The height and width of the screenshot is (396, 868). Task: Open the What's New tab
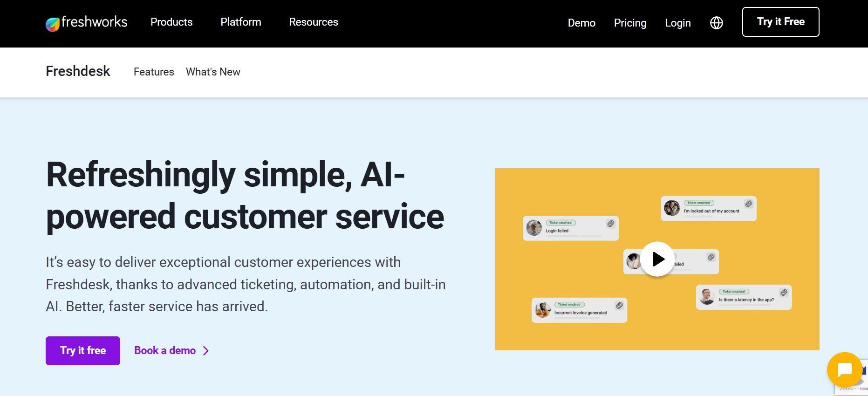pos(213,72)
